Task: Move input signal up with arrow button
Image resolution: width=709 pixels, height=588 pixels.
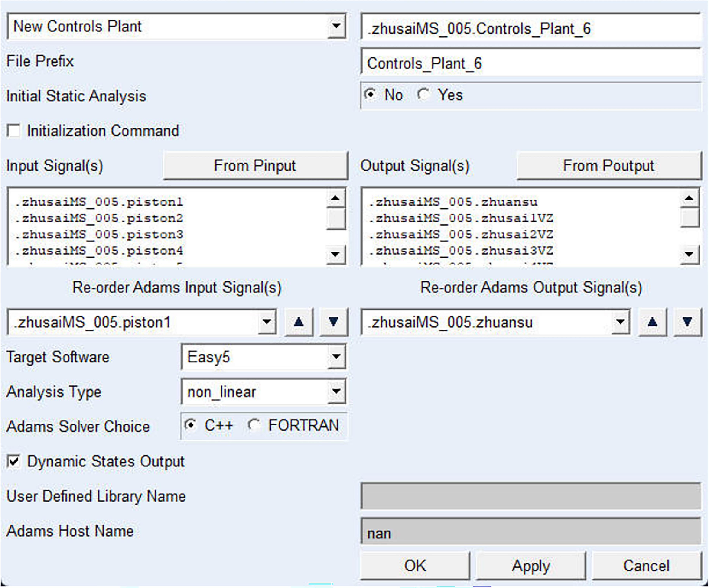Action: coord(299,322)
